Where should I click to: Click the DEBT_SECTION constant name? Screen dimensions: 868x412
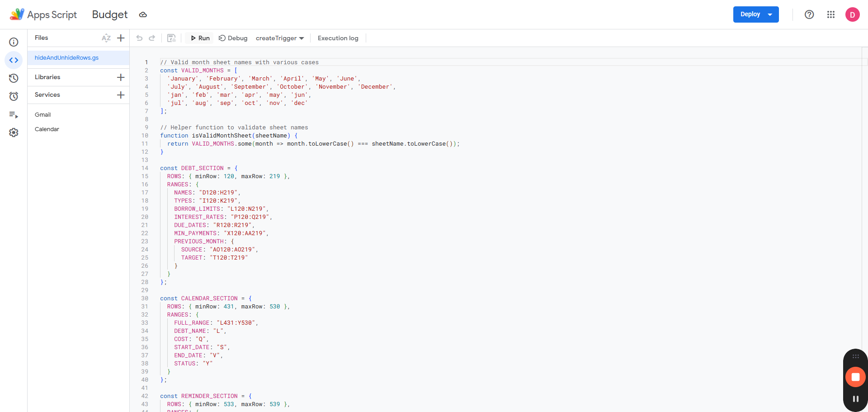coord(203,168)
